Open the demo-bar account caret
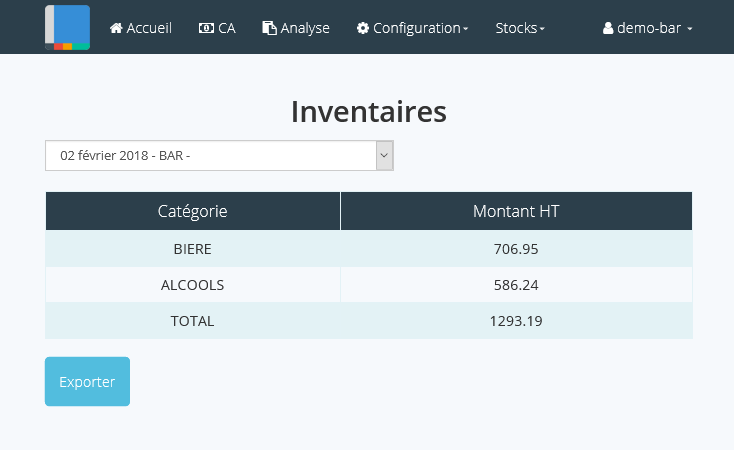Screen dimensions: 734x450 point(690,29)
